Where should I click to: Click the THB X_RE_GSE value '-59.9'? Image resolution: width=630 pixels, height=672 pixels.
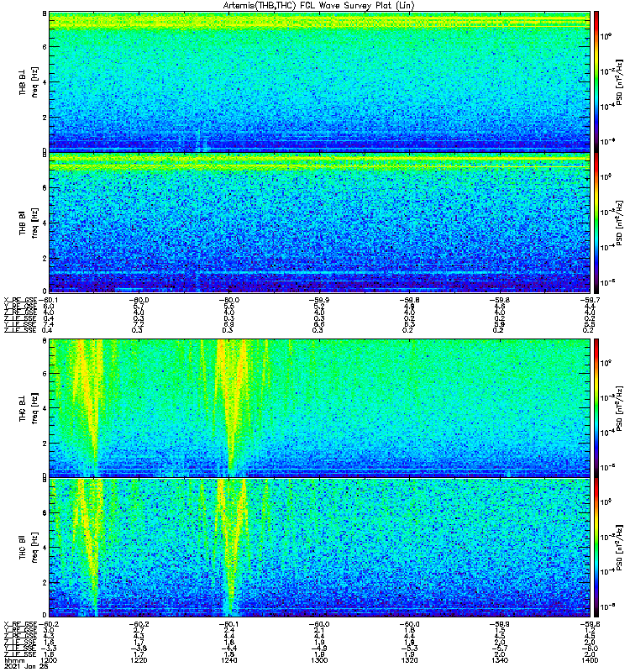pyautogui.click(x=319, y=300)
